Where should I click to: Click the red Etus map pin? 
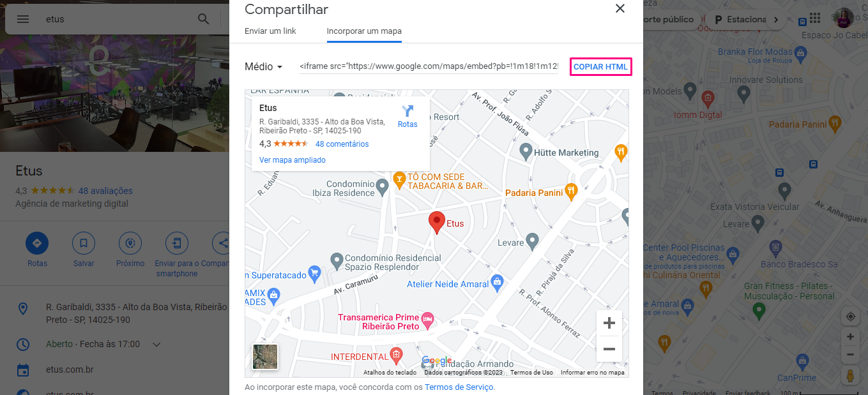click(x=436, y=223)
